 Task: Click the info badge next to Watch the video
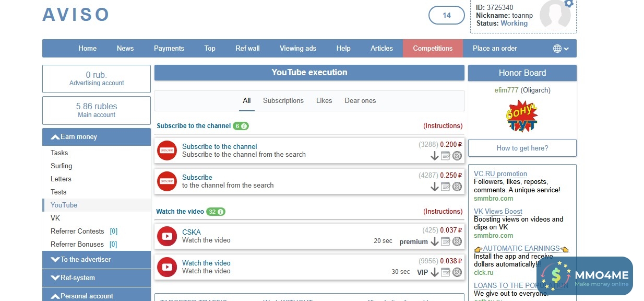[216, 212]
